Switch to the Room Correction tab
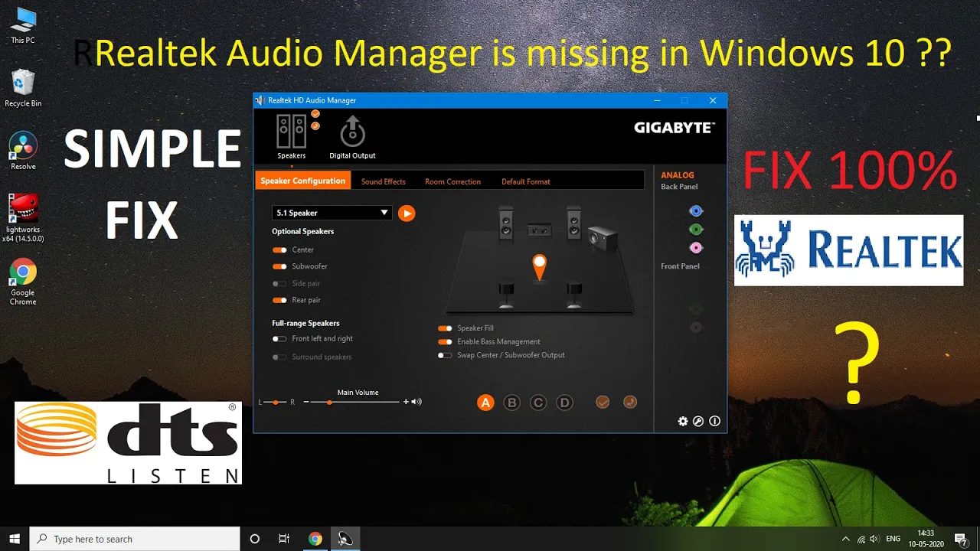 tap(453, 181)
